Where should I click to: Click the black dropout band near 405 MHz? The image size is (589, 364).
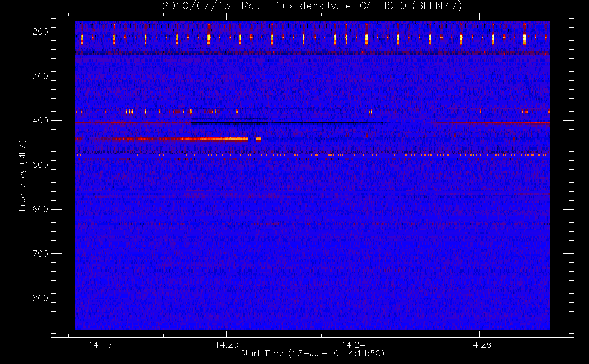(x=287, y=123)
